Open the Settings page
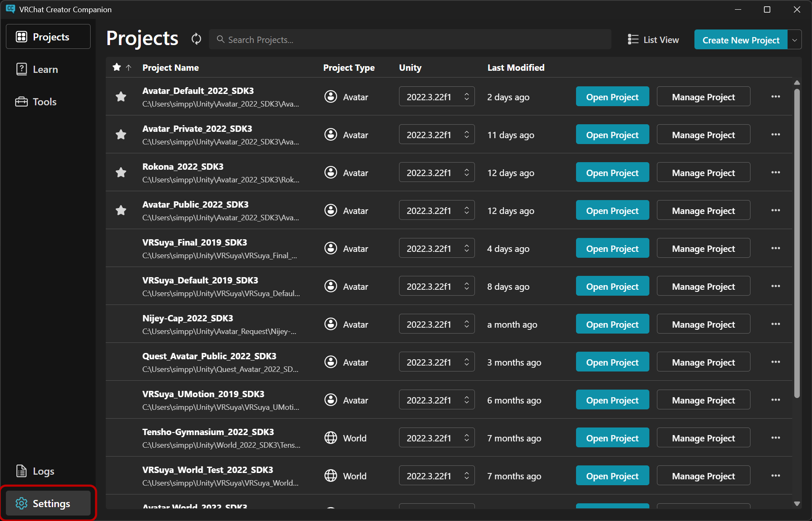 point(48,503)
